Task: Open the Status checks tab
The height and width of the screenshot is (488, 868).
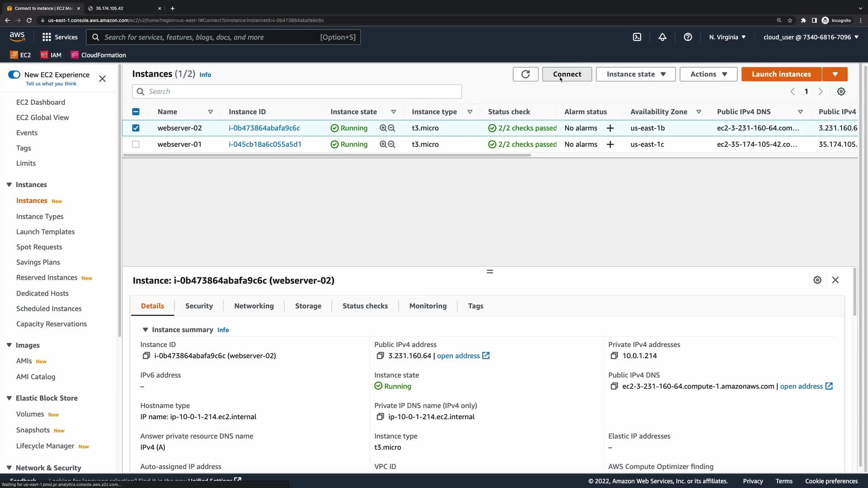Action: [x=365, y=306]
